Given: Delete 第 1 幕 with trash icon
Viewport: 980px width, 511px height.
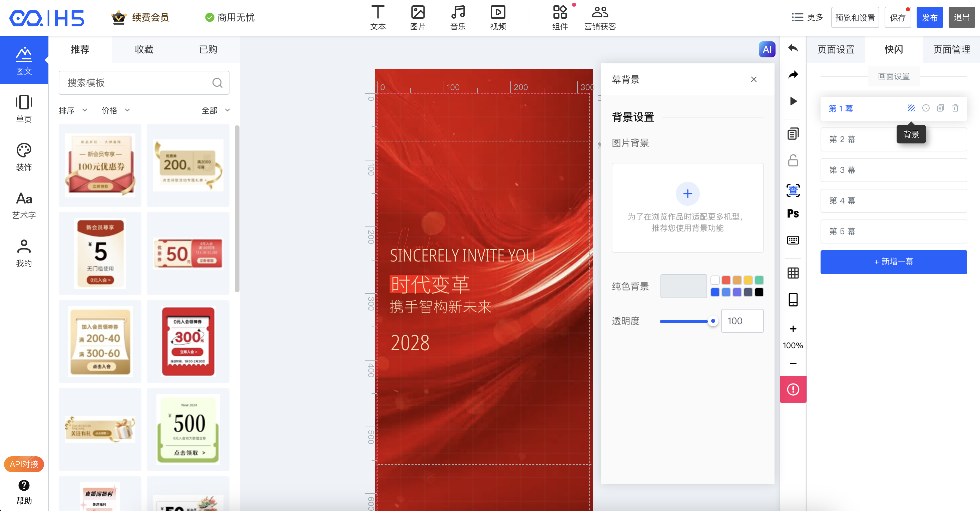Looking at the screenshot, I should (955, 108).
